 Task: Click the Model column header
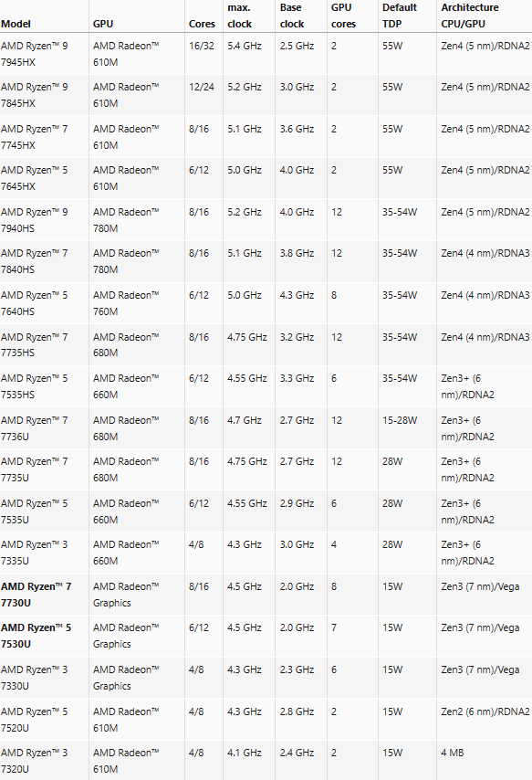16,24
